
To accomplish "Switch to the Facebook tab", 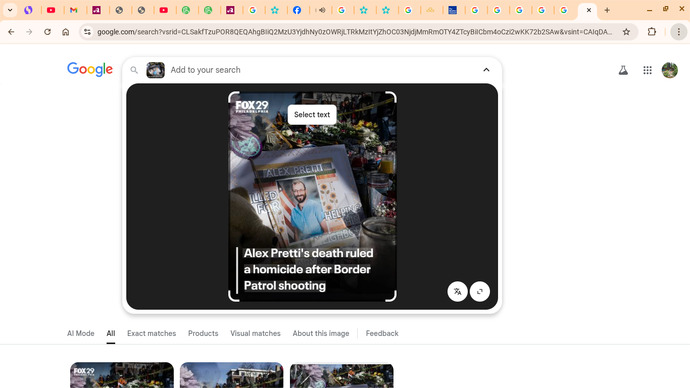I will [x=297, y=10].
